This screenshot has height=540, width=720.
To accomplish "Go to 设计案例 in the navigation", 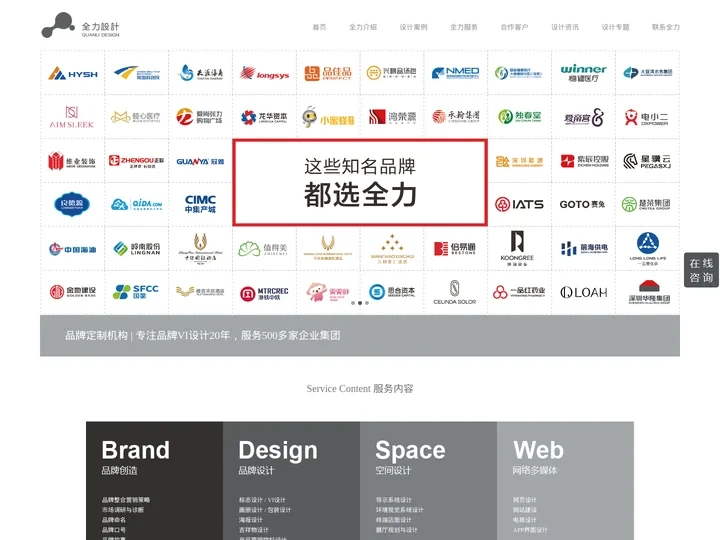I will coord(413,27).
